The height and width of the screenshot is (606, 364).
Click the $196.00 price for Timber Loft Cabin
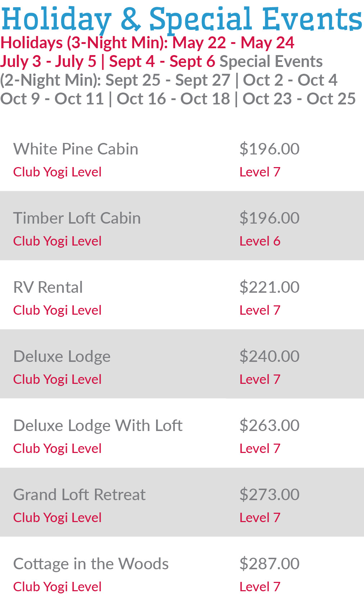point(269,218)
